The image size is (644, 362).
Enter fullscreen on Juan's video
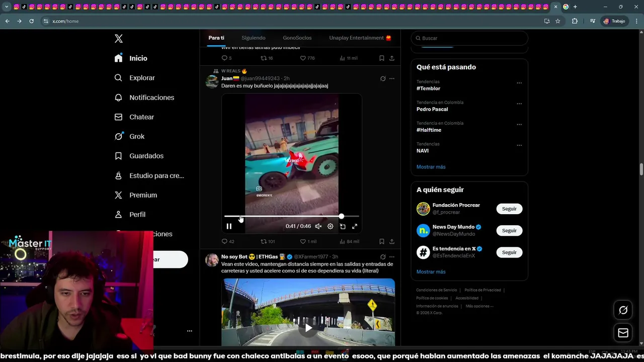(355, 226)
